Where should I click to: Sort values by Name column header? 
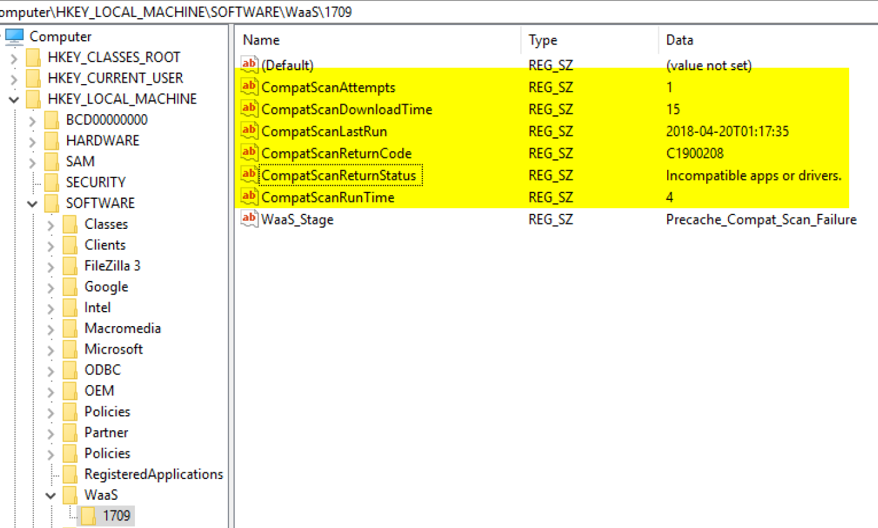coord(262,40)
